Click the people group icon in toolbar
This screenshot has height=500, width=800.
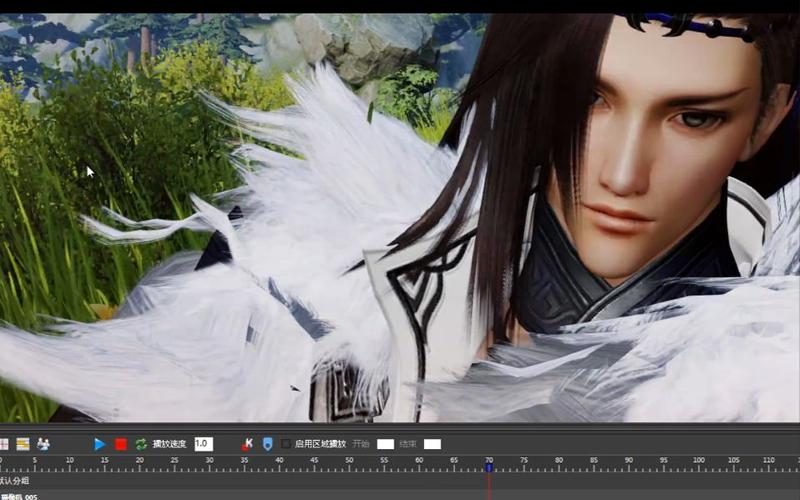coord(43,444)
